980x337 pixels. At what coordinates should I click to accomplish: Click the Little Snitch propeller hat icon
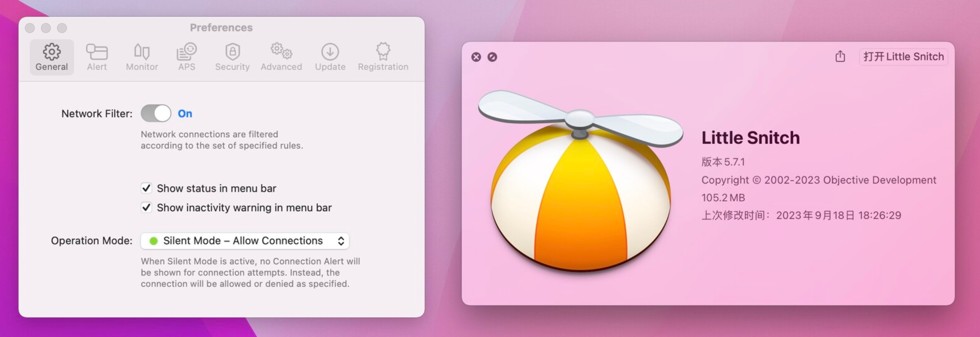(x=580, y=181)
